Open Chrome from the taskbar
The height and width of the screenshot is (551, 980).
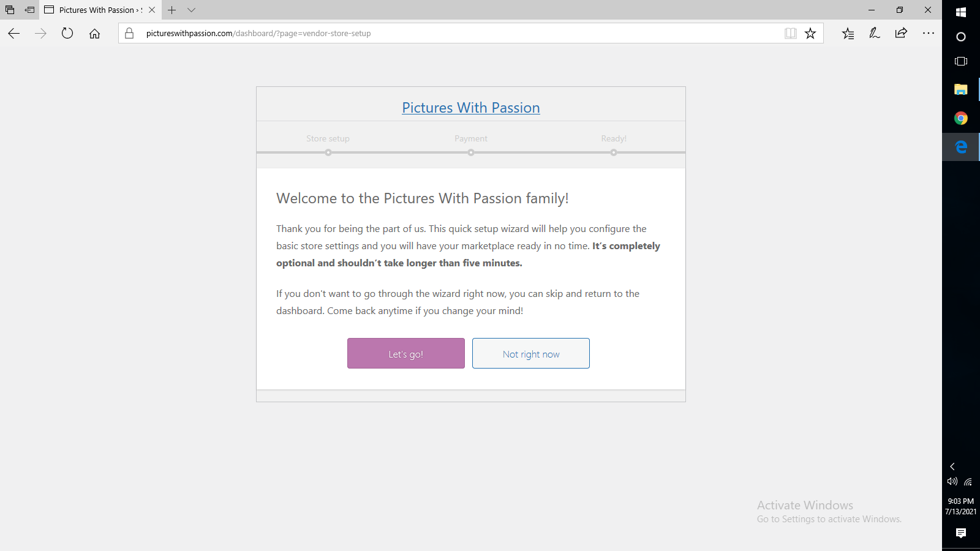960,118
